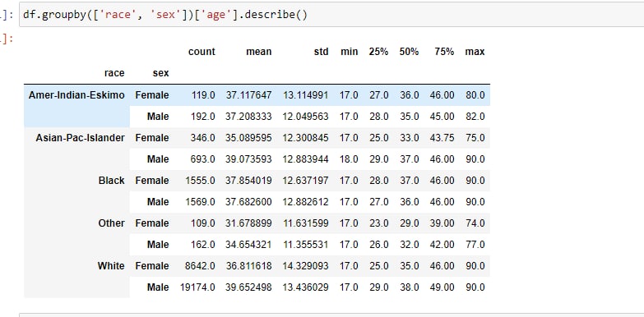Click the count value 192.0
This screenshot has height=317, width=644.
pyautogui.click(x=203, y=117)
